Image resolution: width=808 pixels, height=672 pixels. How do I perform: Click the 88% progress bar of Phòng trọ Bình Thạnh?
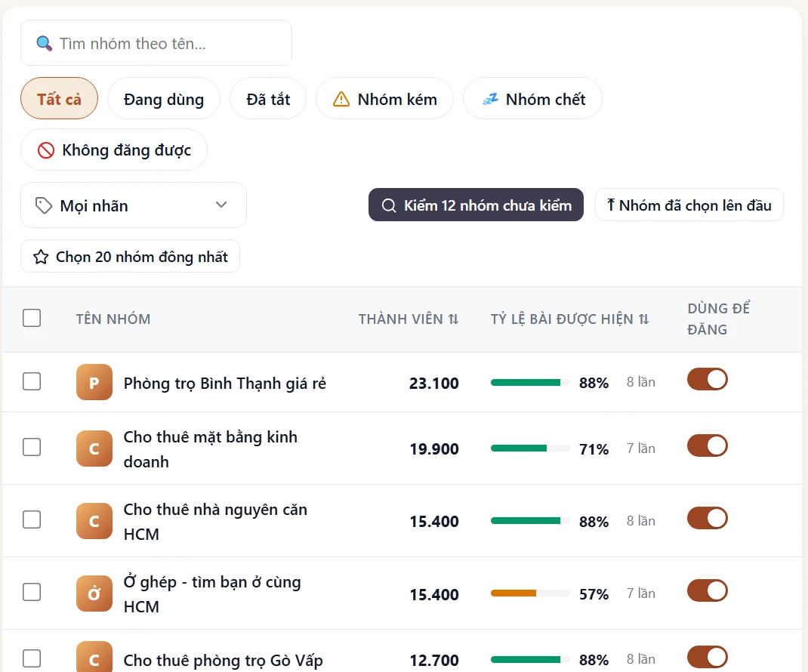[530, 382]
